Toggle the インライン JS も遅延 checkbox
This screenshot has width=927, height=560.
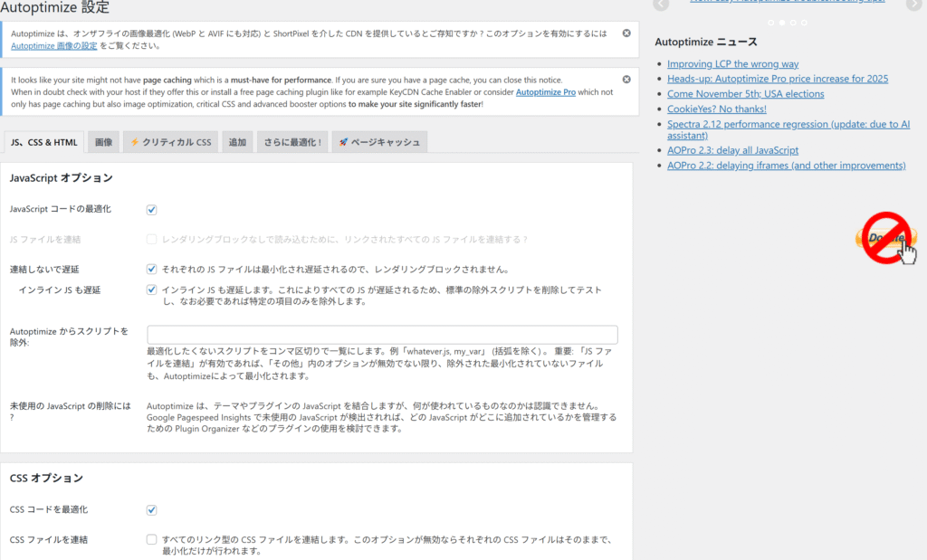click(x=151, y=289)
